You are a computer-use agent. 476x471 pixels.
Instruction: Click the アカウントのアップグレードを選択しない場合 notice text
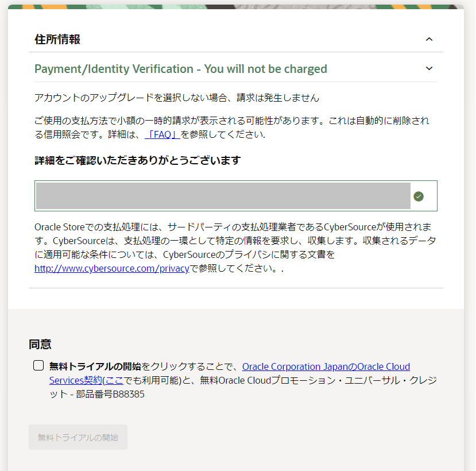tap(177, 98)
